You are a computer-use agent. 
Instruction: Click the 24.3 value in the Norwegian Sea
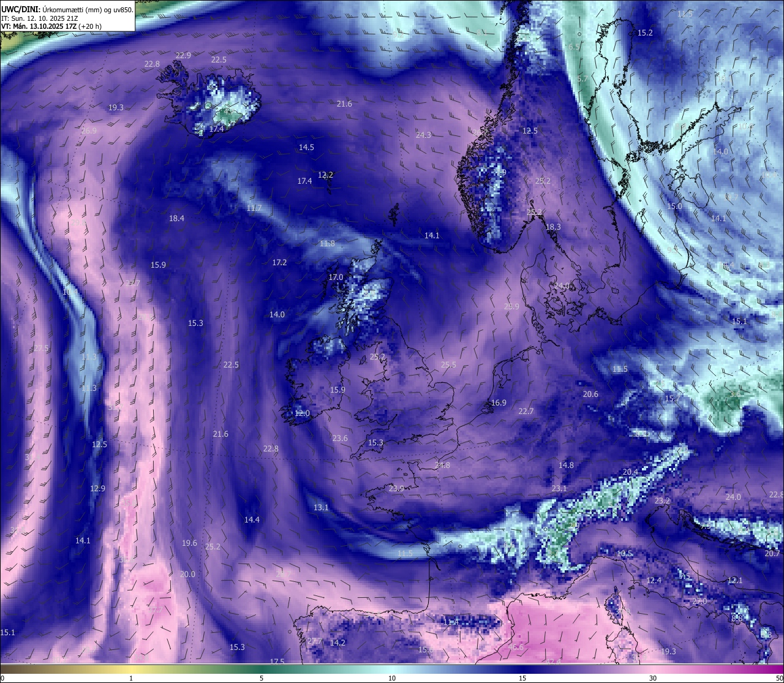(423, 135)
